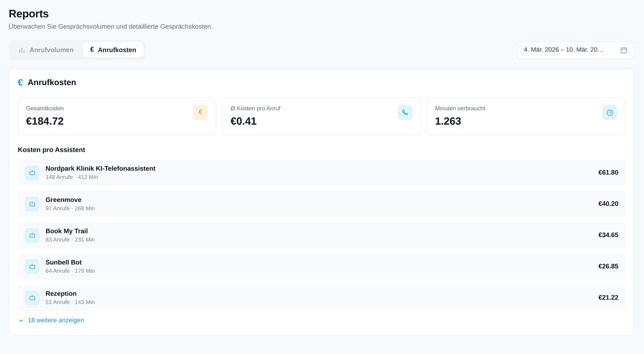The image size is (644, 354).
Task: Open the date range picker field
Action: 575,50
